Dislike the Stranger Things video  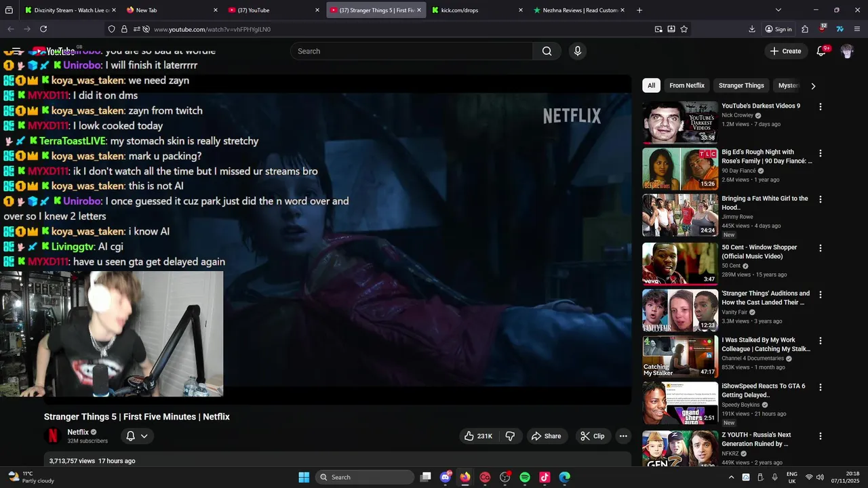tap(511, 436)
